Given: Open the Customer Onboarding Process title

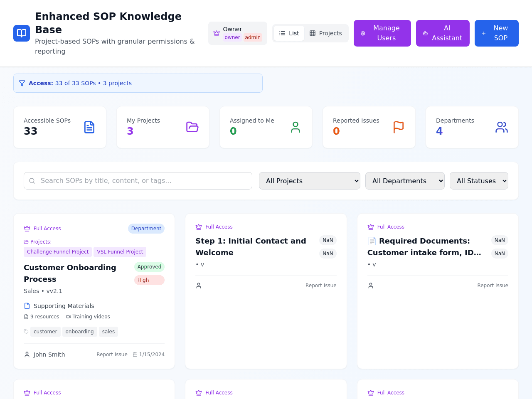Looking at the screenshot, I should (x=70, y=273).
